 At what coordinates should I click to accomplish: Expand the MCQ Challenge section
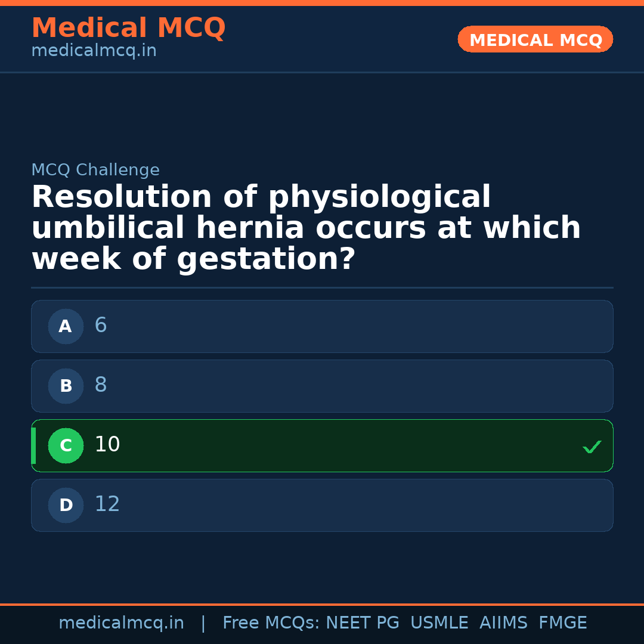pyautogui.click(x=95, y=170)
